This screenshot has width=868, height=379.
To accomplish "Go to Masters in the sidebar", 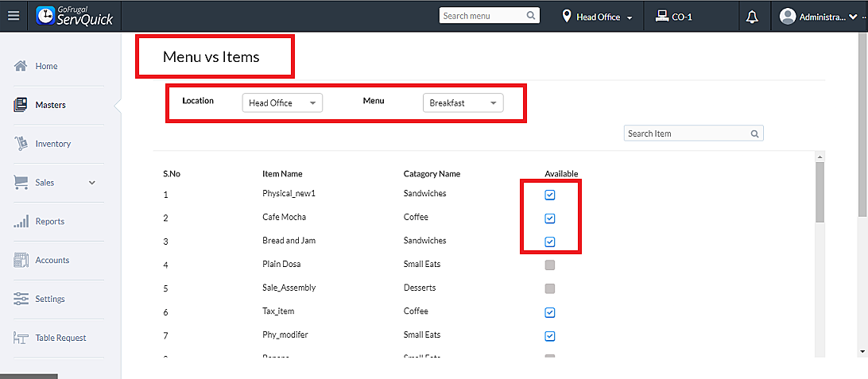I will tap(50, 105).
